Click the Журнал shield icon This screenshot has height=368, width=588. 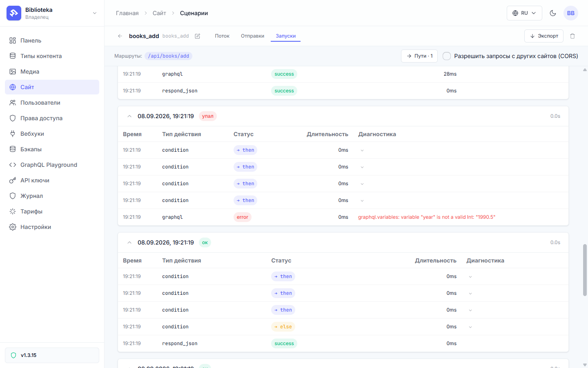[13, 196]
